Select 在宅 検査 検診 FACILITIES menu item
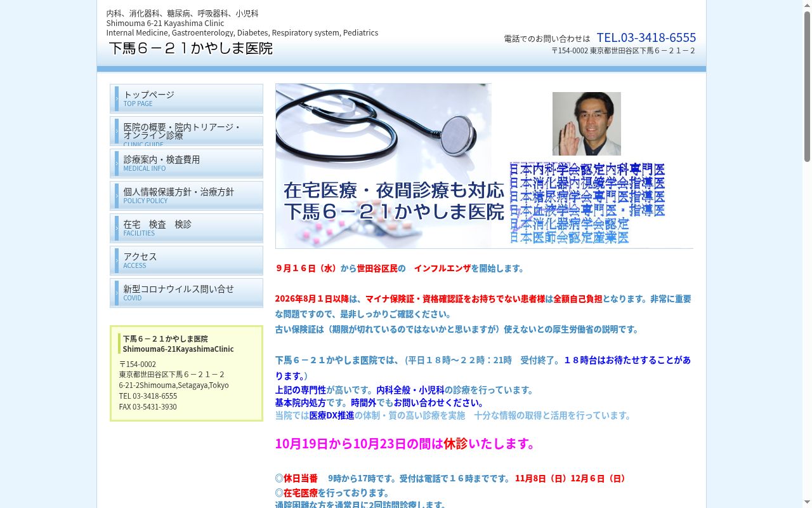The image size is (812, 508). tap(187, 229)
